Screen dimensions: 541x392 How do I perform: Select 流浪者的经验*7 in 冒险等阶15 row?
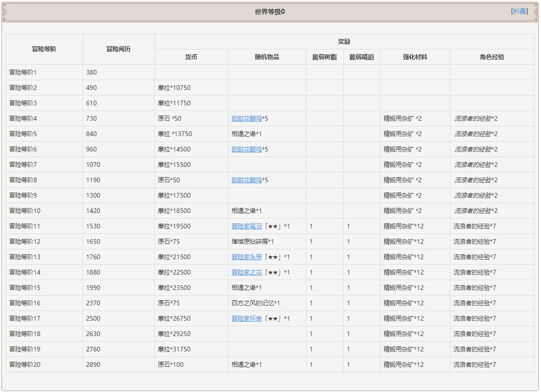[x=475, y=288]
